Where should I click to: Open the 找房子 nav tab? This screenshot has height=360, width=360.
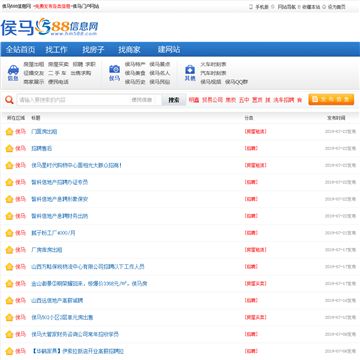[93, 50]
